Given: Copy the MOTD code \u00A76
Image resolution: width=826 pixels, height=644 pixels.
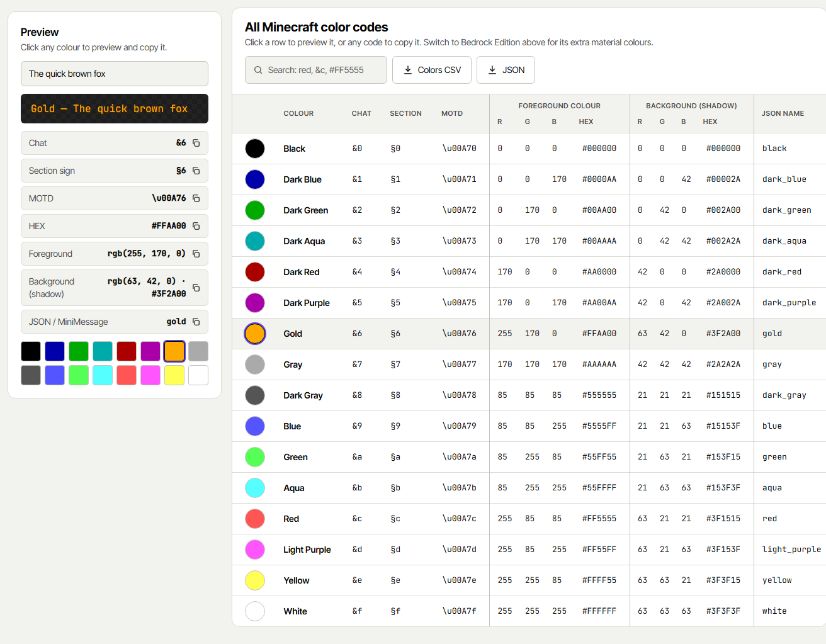Looking at the screenshot, I should pyautogui.click(x=196, y=198).
